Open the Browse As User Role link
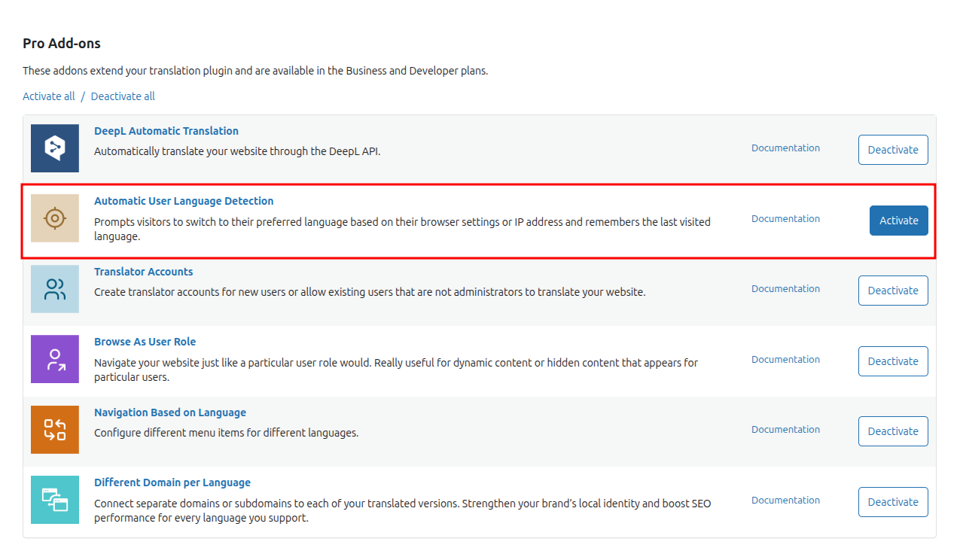The height and width of the screenshot is (560, 957). click(145, 341)
